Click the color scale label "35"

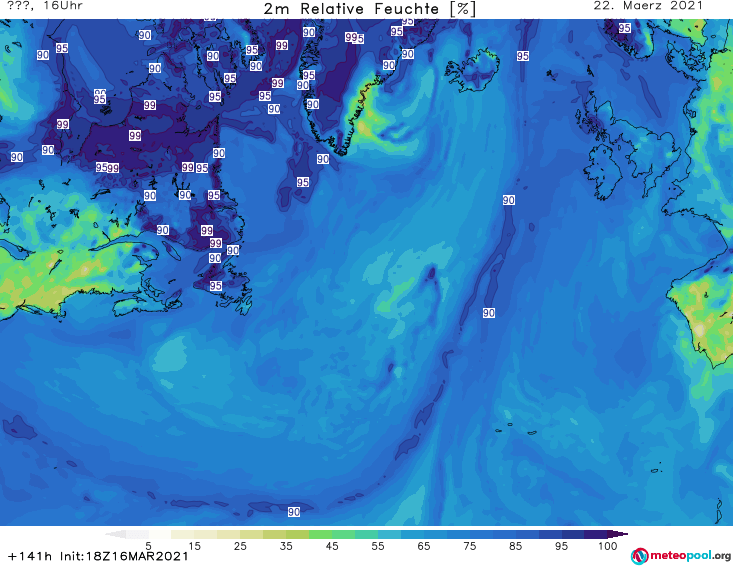point(286,546)
